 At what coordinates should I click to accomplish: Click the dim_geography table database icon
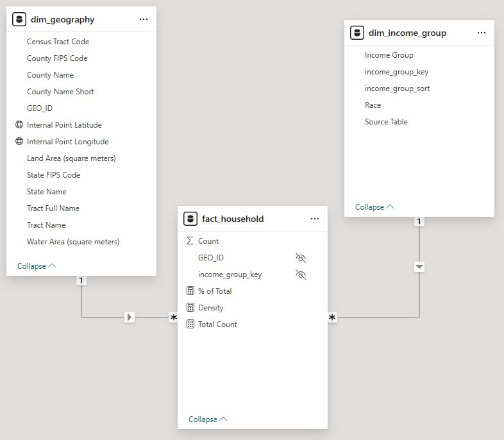click(19, 19)
